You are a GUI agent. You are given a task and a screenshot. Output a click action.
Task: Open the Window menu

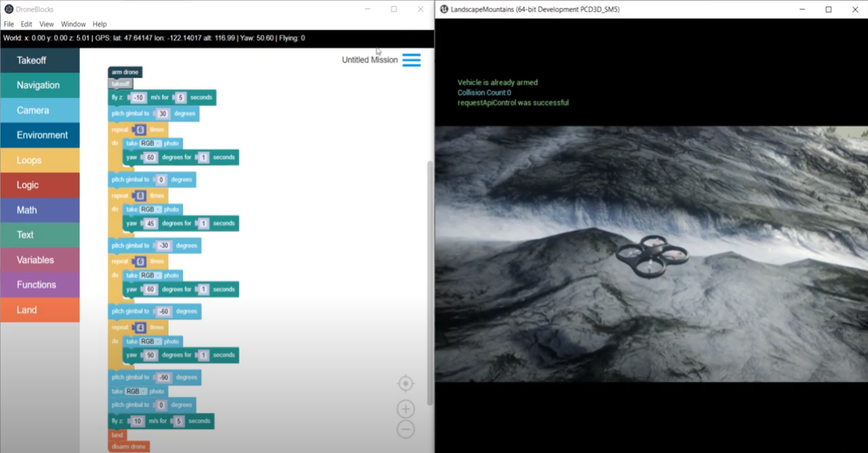(74, 24)
